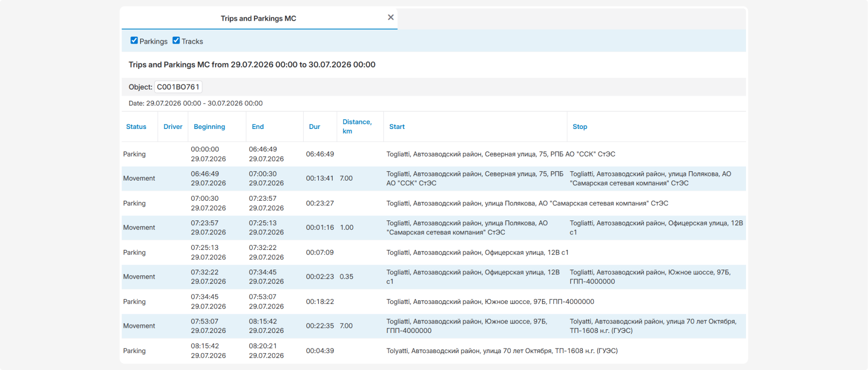This screenshot has height=370, width=868.
Task: Click Stop address улица Полякова in 06:46:49 row
Action: (650, 179)
